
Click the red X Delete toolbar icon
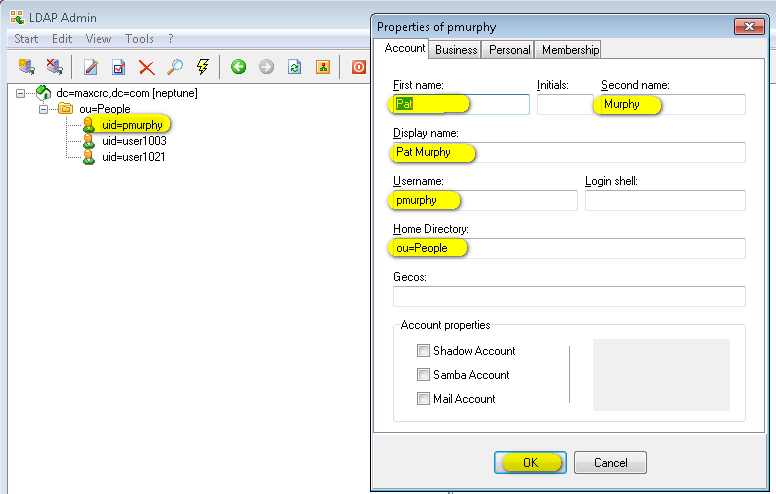pyautogui.click(x=146, y=67)
